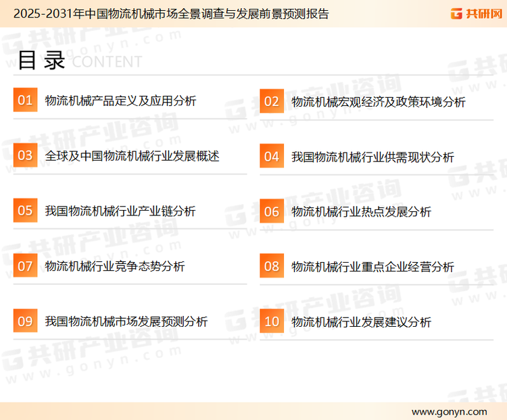Open chapter 物流机械行业重点企业经营分析
507x420 pixels.
(372, 267)
